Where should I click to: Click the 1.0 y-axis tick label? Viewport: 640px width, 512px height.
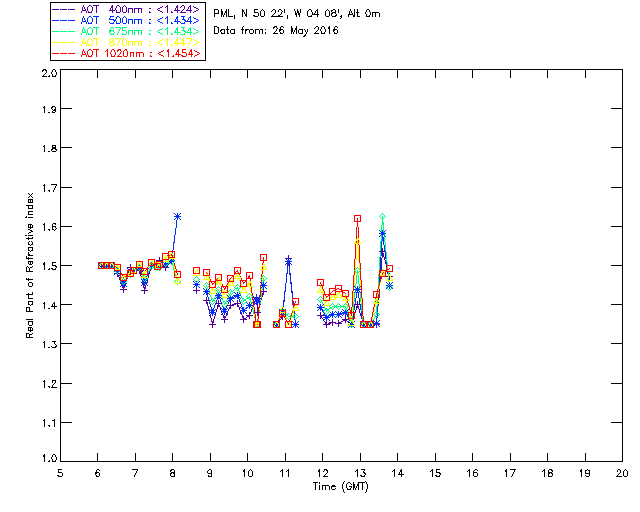[x=49, y=458]
